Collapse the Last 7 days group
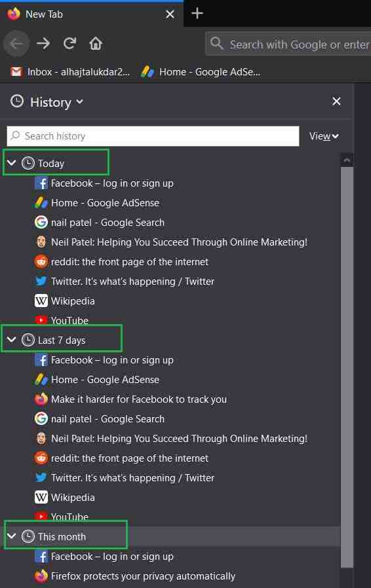 coord(12,339)
